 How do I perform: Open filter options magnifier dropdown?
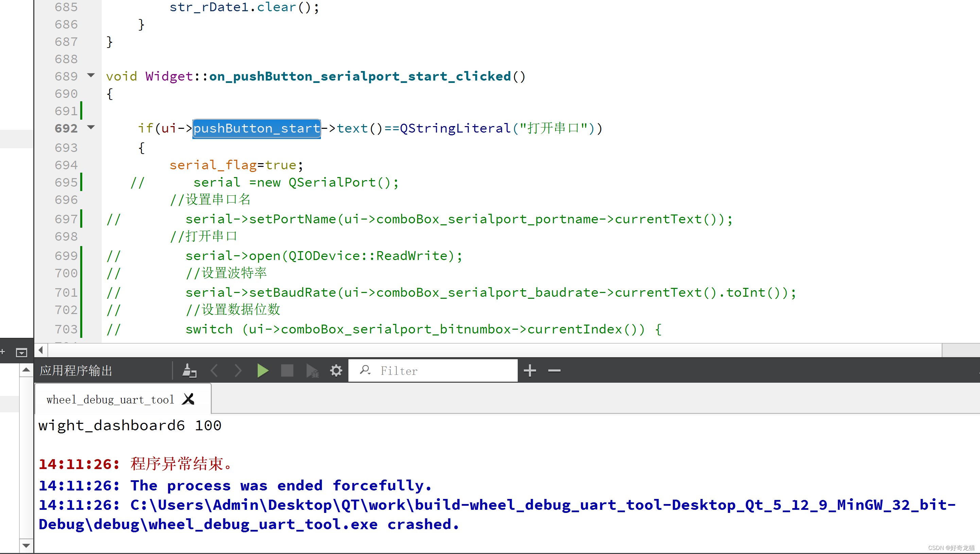(365, 370)
